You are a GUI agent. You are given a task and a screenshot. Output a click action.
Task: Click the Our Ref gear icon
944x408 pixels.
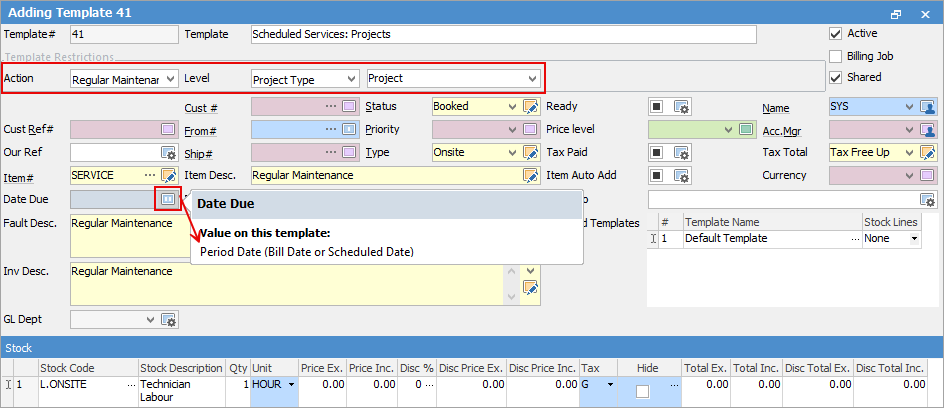(x=169, y=152)
